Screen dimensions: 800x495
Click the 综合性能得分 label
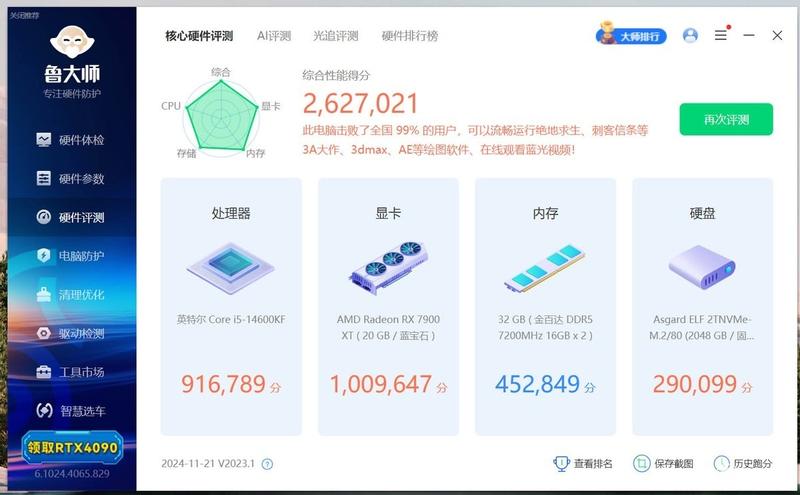pyautogui.click(x=336, y=76)
